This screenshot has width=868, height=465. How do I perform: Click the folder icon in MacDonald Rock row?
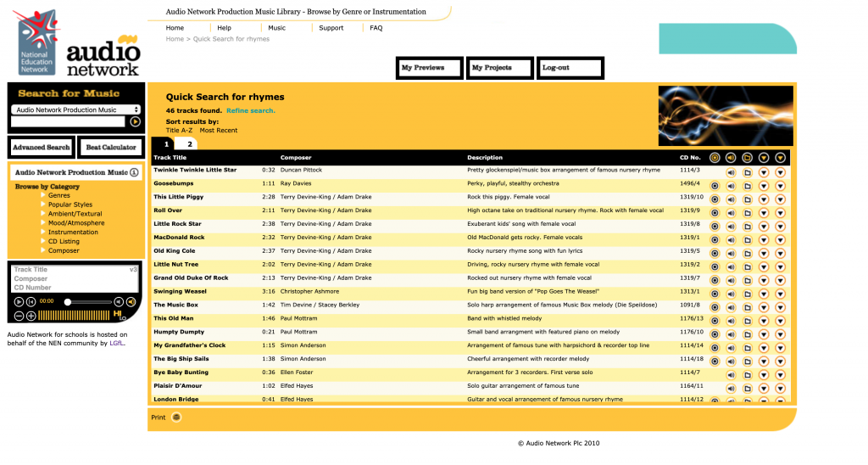[748, 240]
